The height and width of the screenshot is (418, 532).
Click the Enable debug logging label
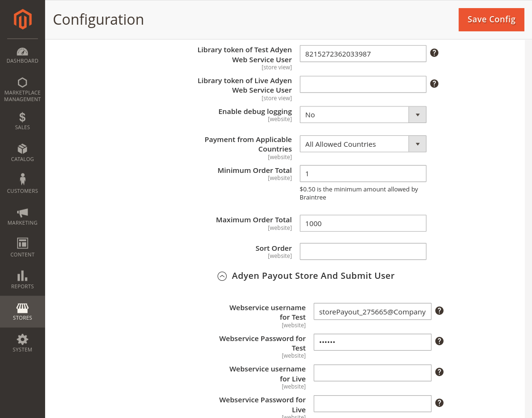255,112
